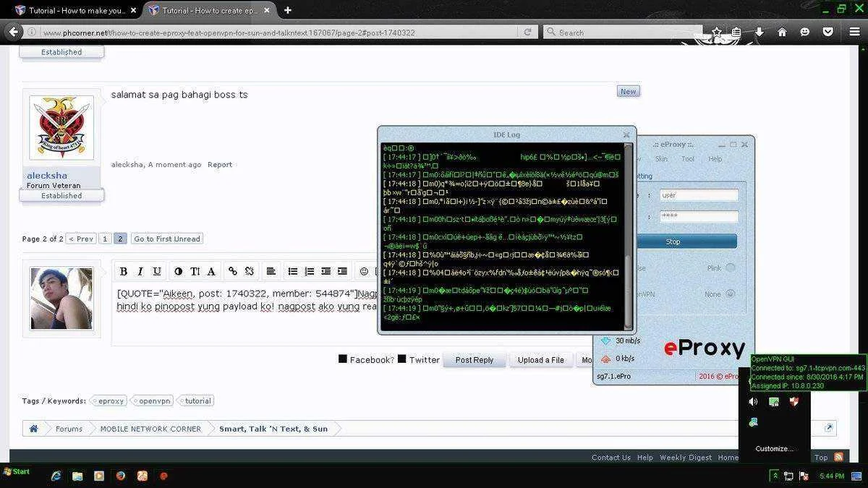This screenshot has width=868, height=488.
Task: Open Smart, Talk 'N Text, & Sun breadcrumb
Action: [273, 429]
